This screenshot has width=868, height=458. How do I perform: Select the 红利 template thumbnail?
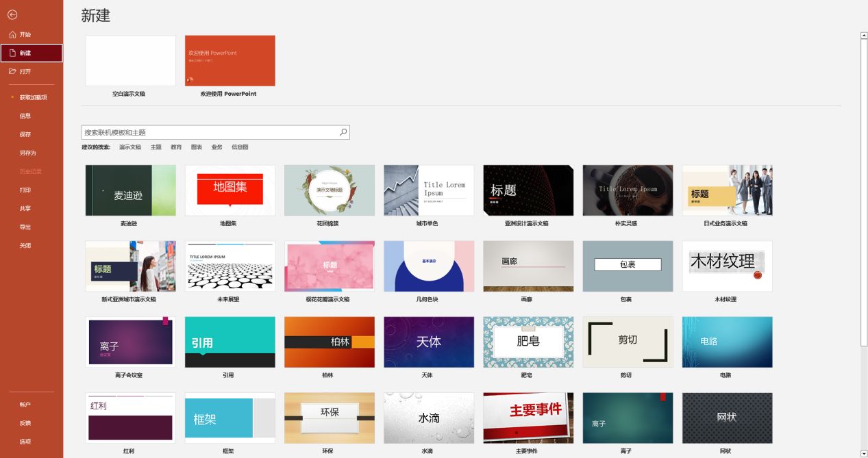tap(130, 418)
